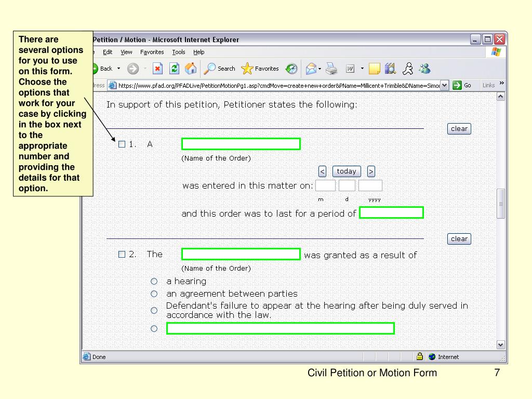This screenshot has width=532, height=399.
Task: Select 'an agreement between parties' radio button
Action: (x=154, y=294)
